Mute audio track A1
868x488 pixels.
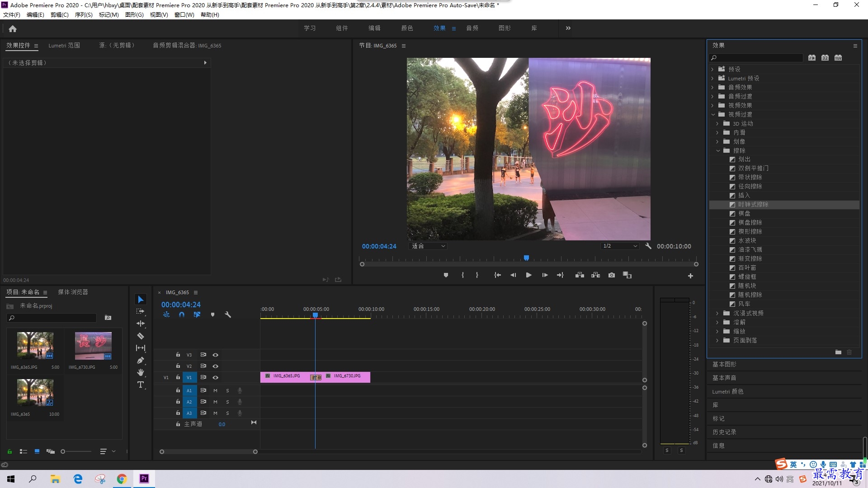215,390
